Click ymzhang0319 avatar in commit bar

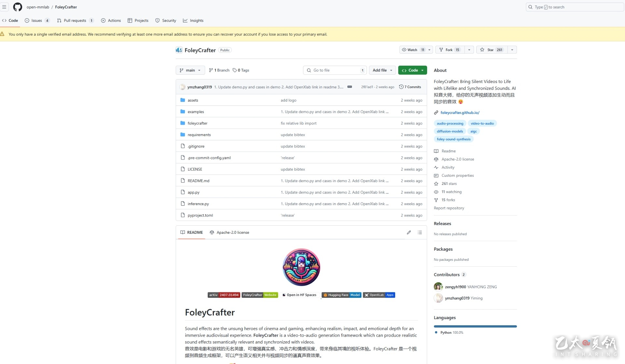[x=183, y=87]
